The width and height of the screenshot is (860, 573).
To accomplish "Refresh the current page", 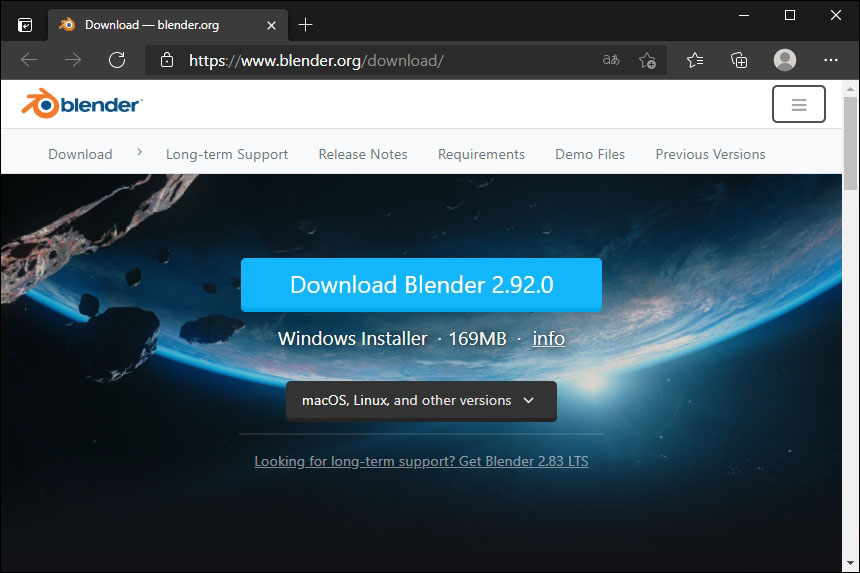I will pos(117,60).
